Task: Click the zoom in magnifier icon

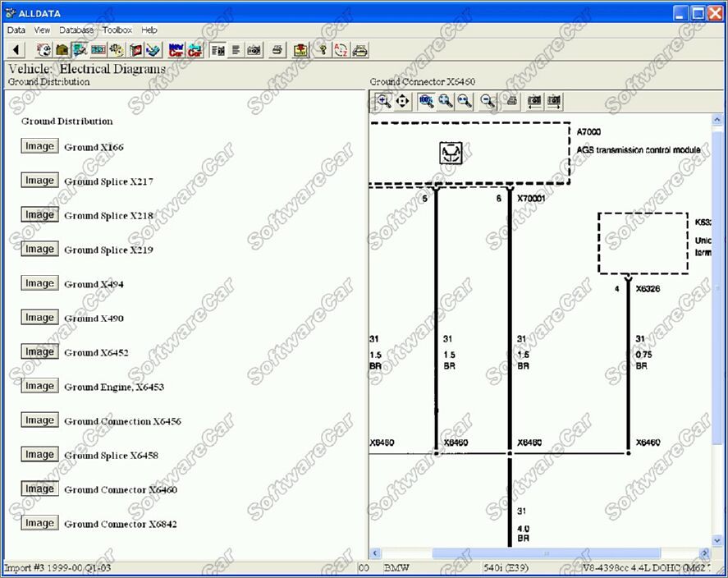Action: 383,101
